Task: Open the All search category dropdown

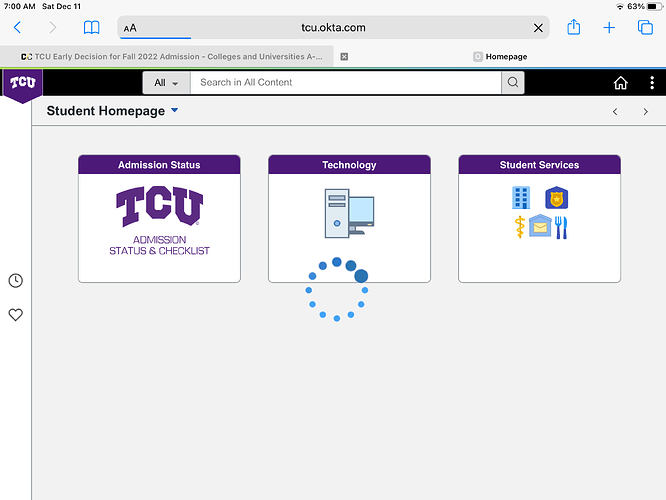Action: (x=166, y=82)
